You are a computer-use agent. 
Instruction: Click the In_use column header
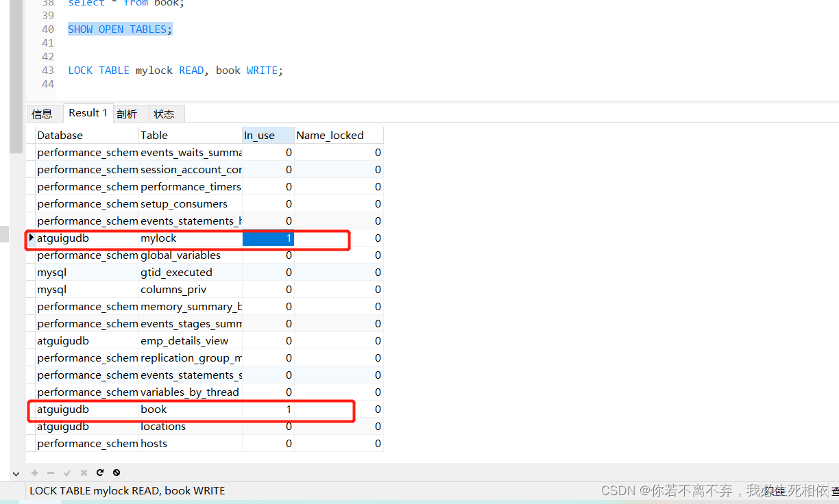[268, 135]
